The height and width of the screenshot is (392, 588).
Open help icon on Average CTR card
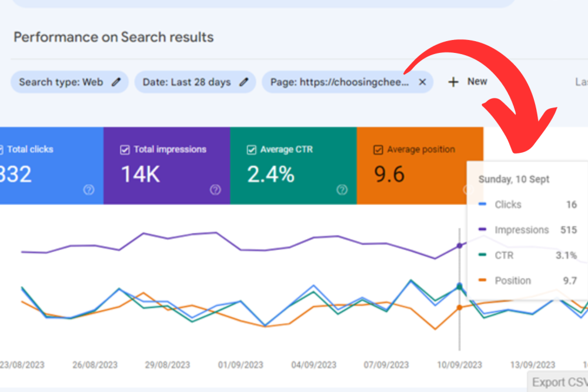pos(342,190)
